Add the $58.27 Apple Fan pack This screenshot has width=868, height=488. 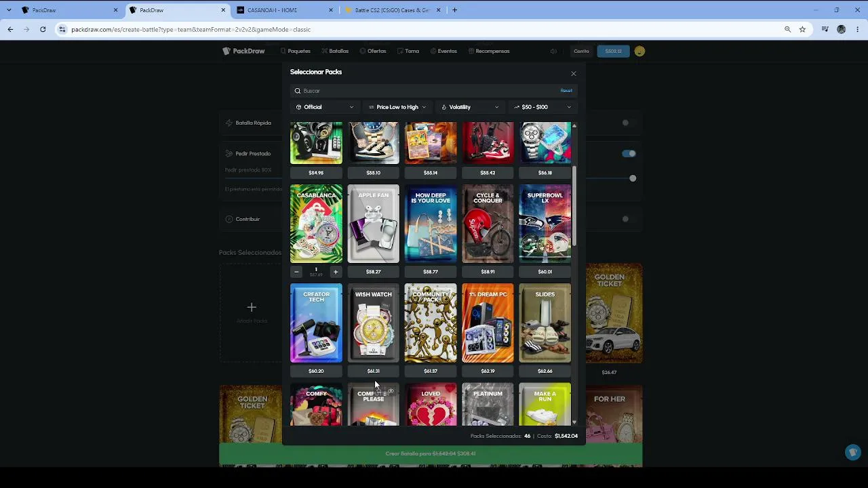pyautogui.click(x=374, y=272)
